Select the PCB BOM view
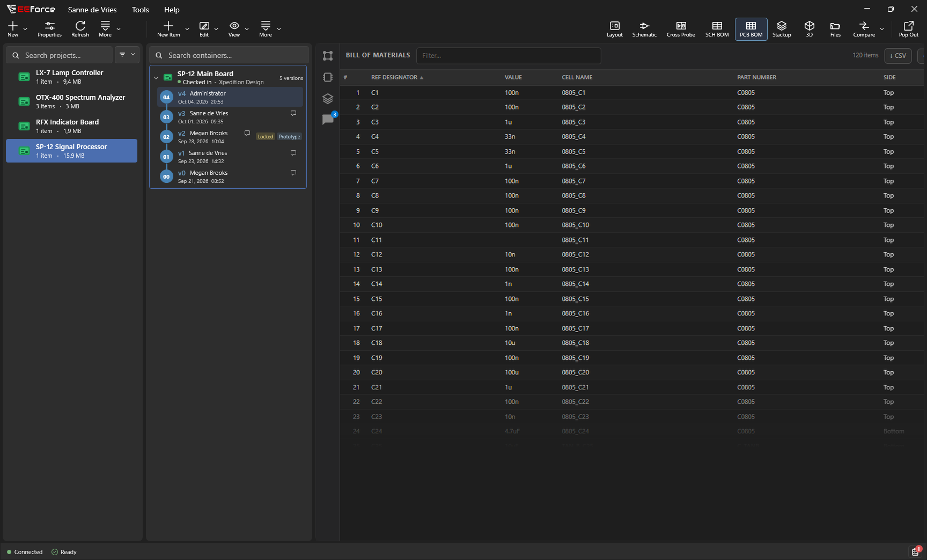 pyautogui.click(x=751, y=29)
